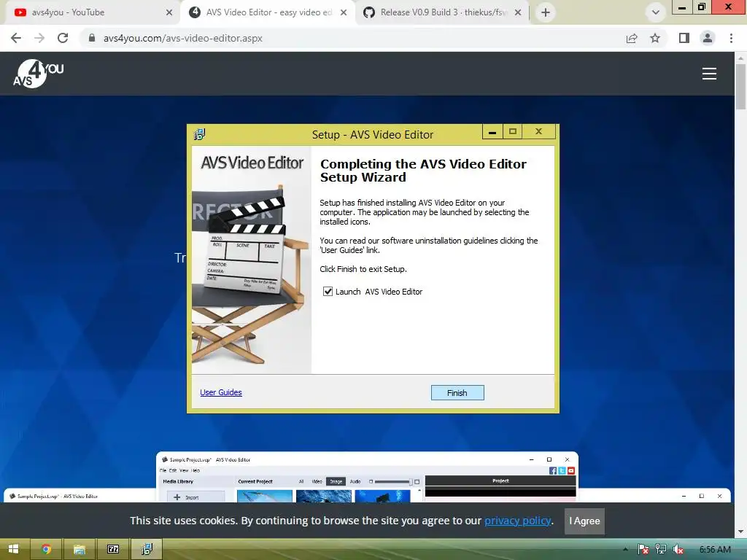Open the User Guides link
The width and height of the screenshot is (747, 560).
click(220, 392)
